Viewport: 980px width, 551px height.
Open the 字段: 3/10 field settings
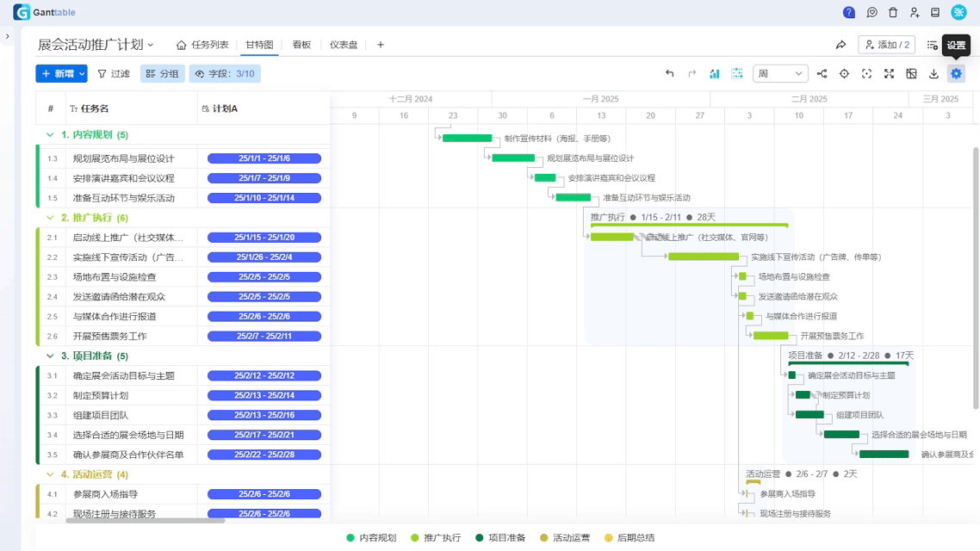pyautogui.click(x=225, y=73)
